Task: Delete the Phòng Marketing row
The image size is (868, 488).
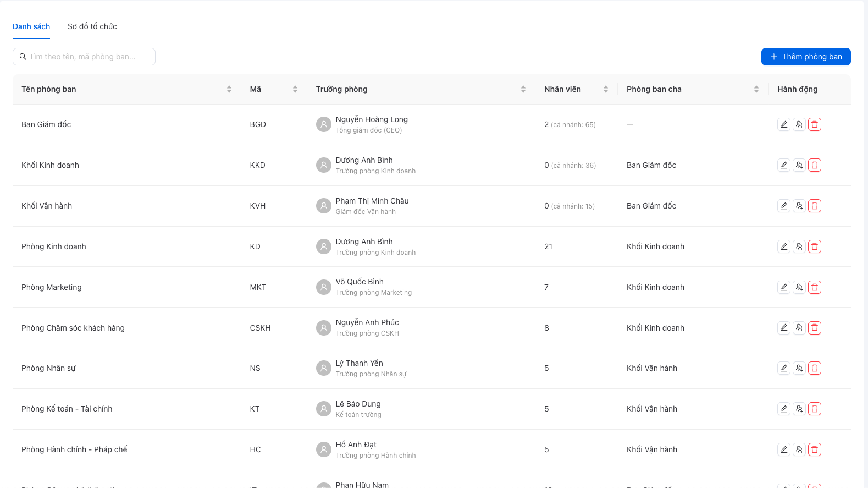Action: [815, 287]
